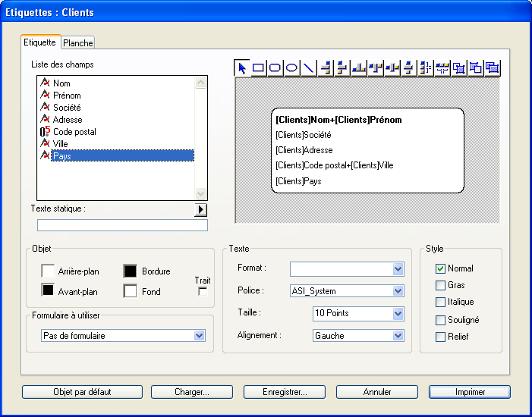Click the arrow button beside Texte statique
The image size is (532, 417).
200,209
